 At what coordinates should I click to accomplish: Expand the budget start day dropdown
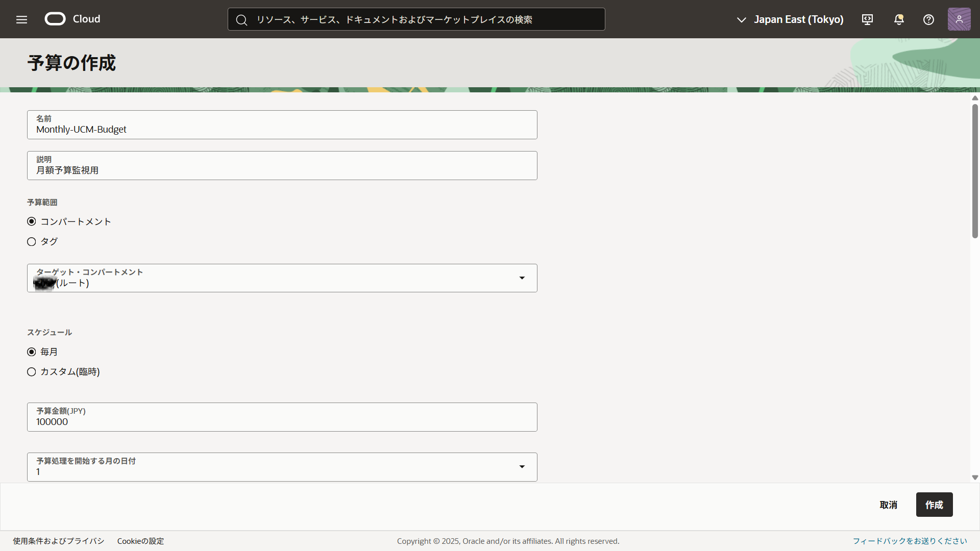(522, 467)
